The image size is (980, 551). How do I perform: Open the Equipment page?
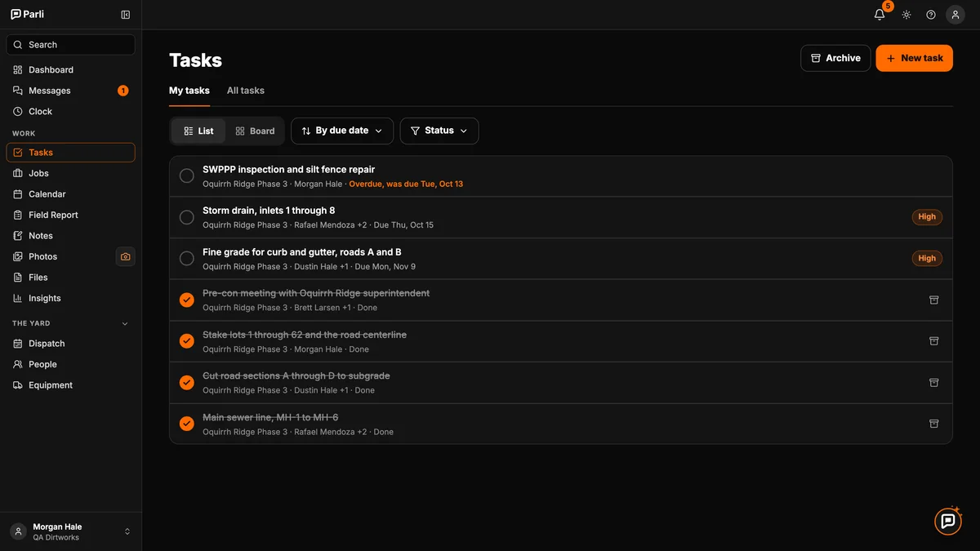coord(70,385)
